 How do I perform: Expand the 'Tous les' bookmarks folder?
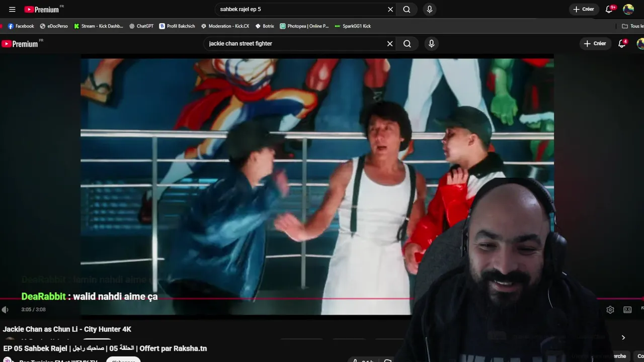click(633, 26)
